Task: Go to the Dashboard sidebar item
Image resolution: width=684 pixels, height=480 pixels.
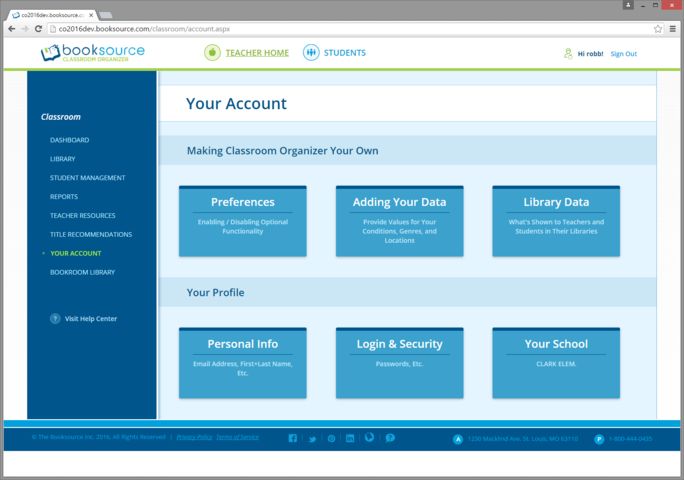Action: pos(69,140)
